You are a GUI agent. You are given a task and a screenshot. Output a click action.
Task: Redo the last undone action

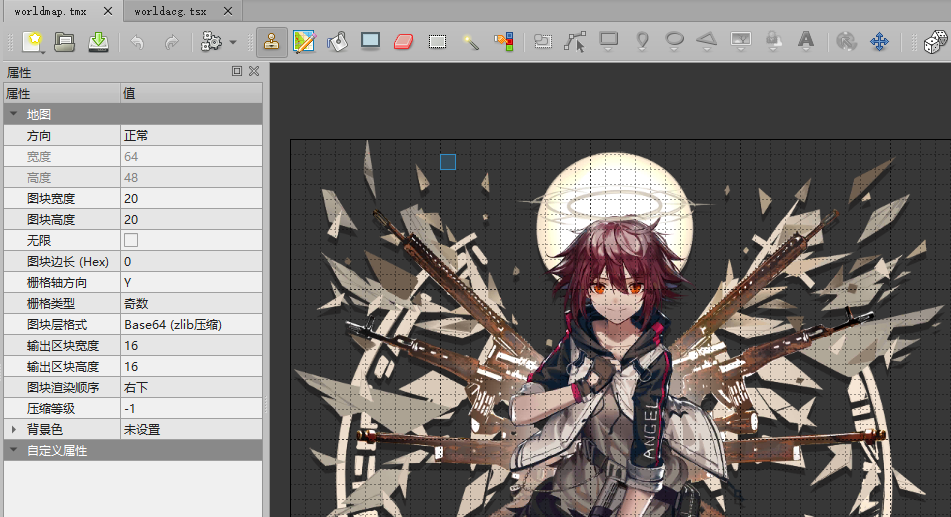tap(172, 42)
